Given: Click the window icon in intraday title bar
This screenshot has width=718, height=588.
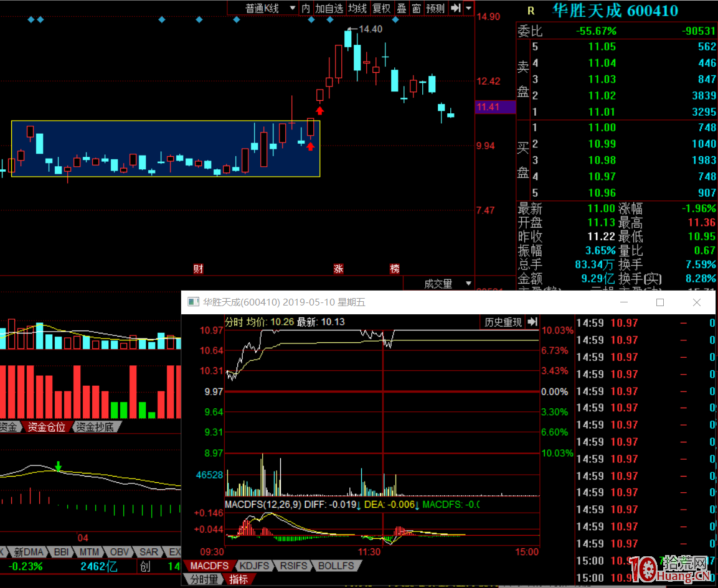Looking at the screenshot, I should (x=193, y=302).
